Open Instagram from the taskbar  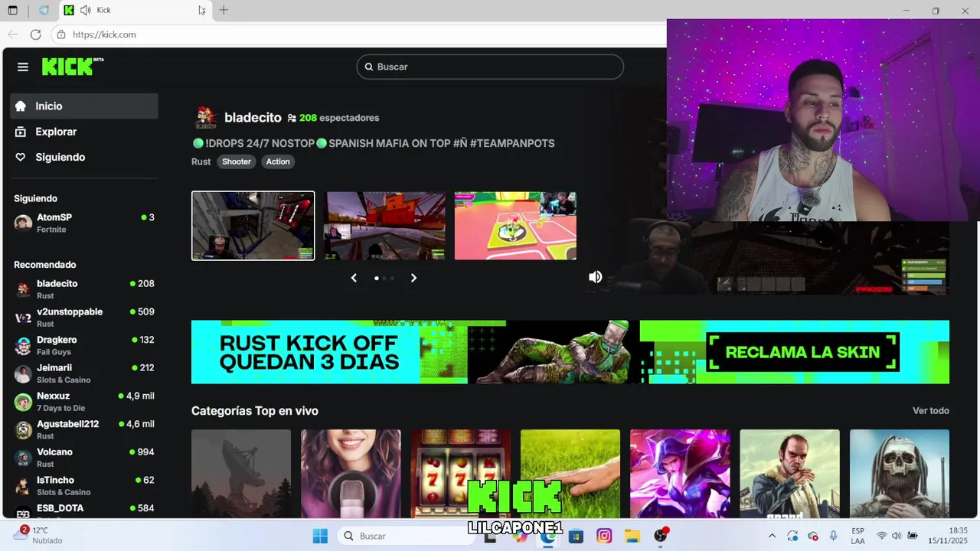[604, 536]
